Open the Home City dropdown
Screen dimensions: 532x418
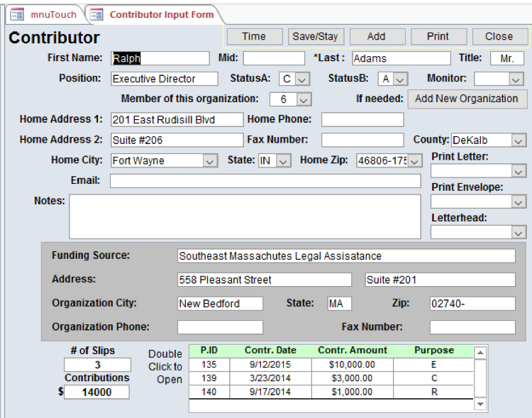210,161
